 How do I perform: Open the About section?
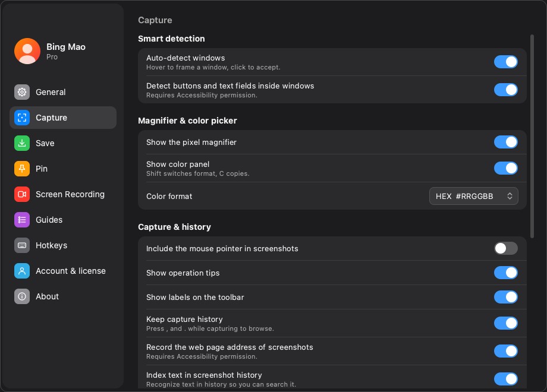[63, 296]
